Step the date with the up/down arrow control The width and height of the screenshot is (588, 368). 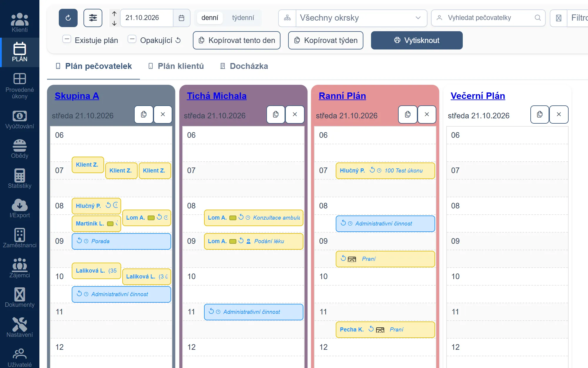tap(114, 18)
